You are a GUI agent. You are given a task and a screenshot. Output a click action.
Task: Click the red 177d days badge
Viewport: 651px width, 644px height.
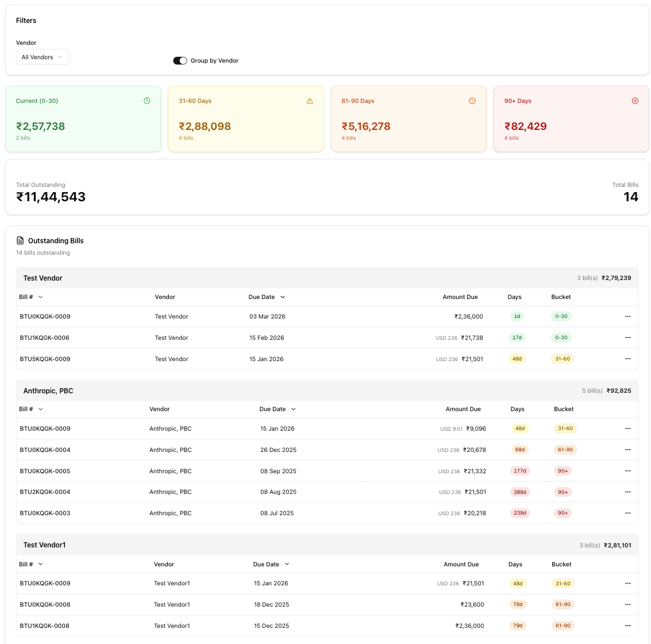click(x=519, y=471)
